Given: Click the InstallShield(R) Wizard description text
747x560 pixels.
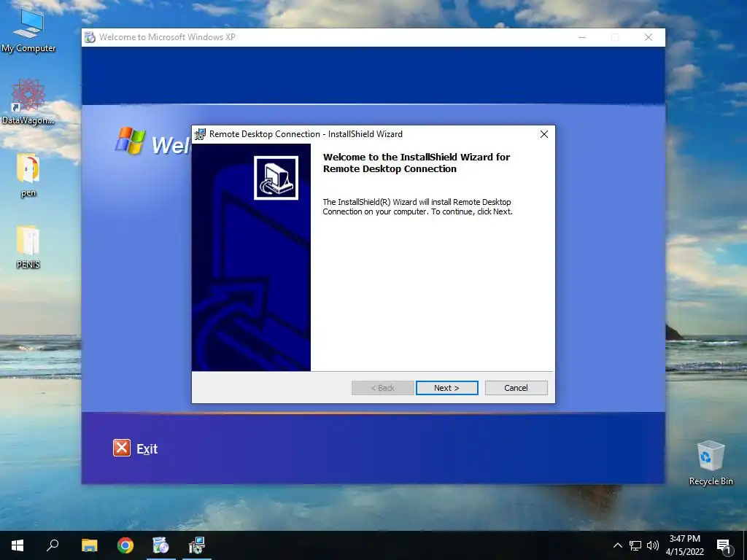Looking at the screenshot, I should point(417,206).
